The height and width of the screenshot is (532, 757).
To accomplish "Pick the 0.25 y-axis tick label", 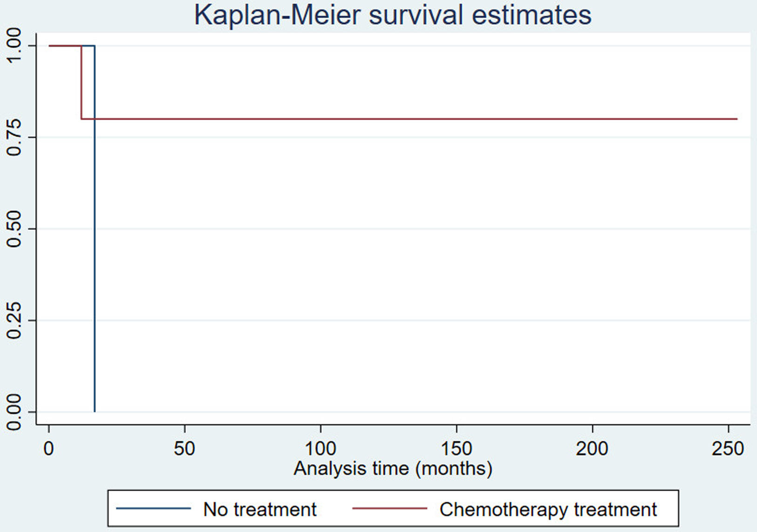I will tap(14, 321).
